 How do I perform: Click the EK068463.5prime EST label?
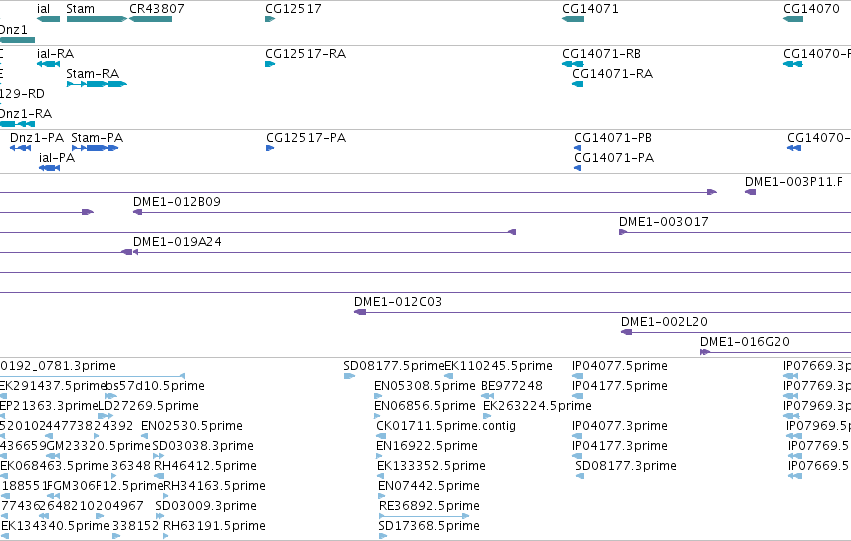[54, 466]
